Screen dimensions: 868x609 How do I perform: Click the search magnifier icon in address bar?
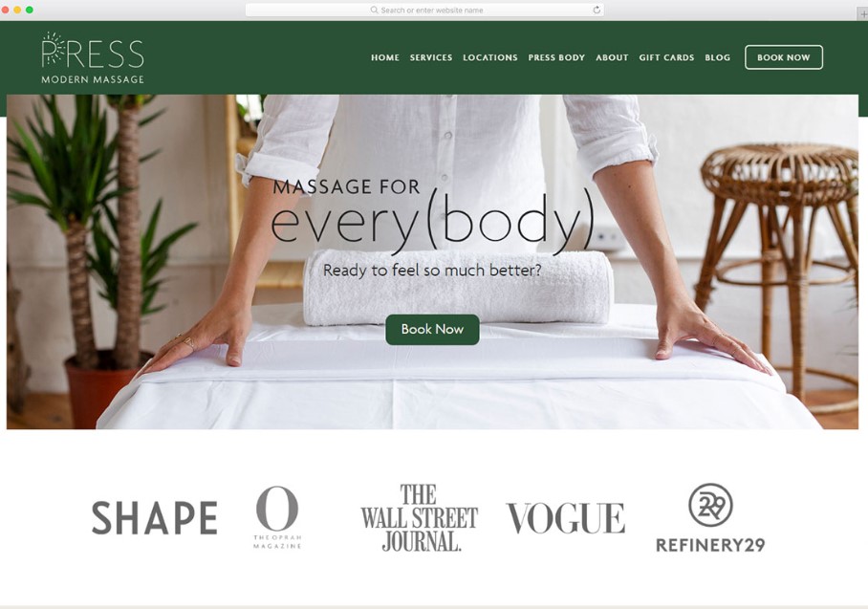click(x=374, y=10)
